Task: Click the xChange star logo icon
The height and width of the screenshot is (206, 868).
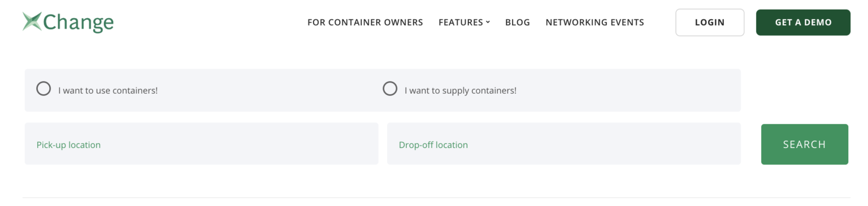Action: click(32, 21)
